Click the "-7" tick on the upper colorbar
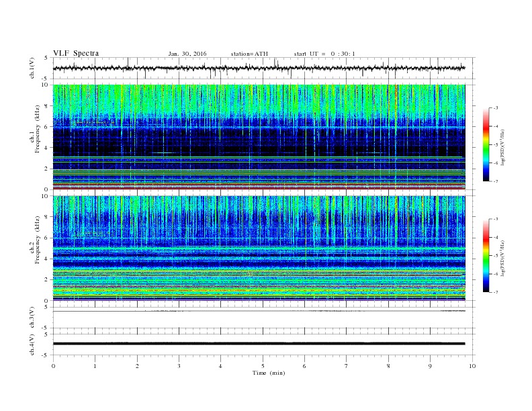 [496, 181]
